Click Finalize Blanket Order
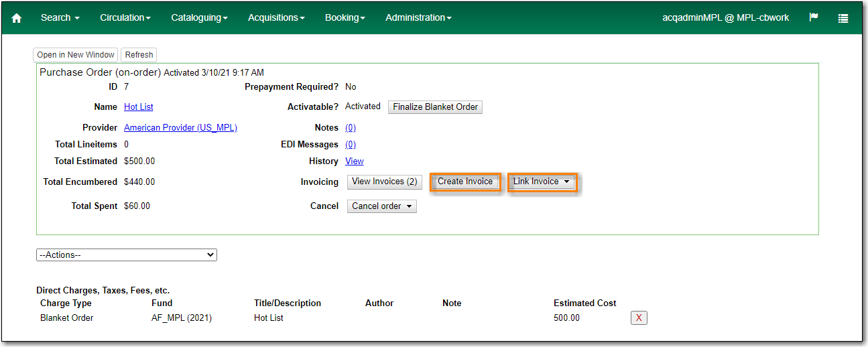Image resolution: width=868 pixels, height=347 pixels. (435, 107)
